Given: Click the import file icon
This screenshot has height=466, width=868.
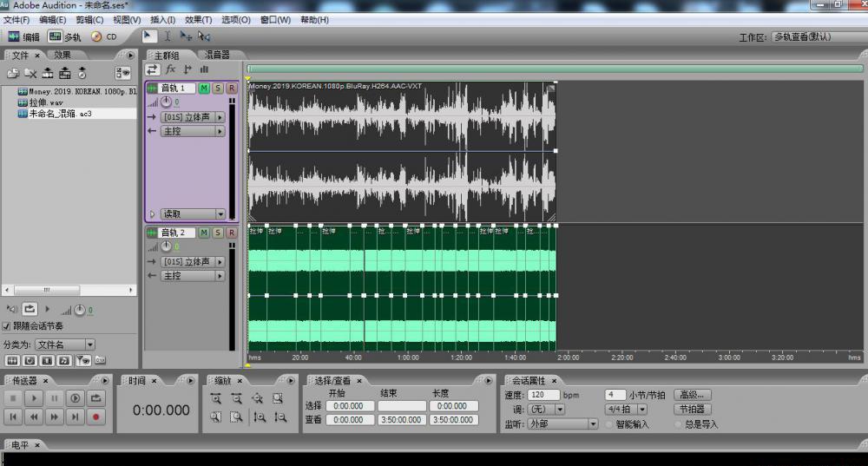Looking at the screenshot, I should click(13, 73).
